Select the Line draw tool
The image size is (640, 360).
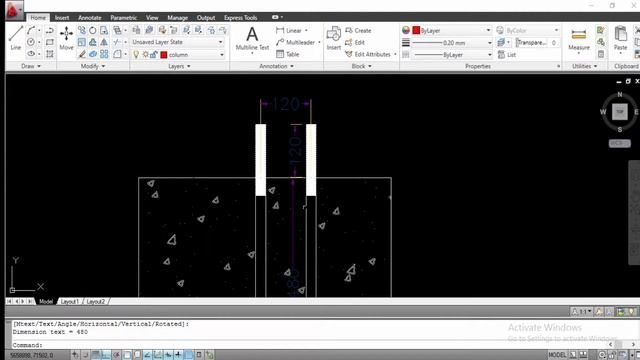(x=16, y=38)
